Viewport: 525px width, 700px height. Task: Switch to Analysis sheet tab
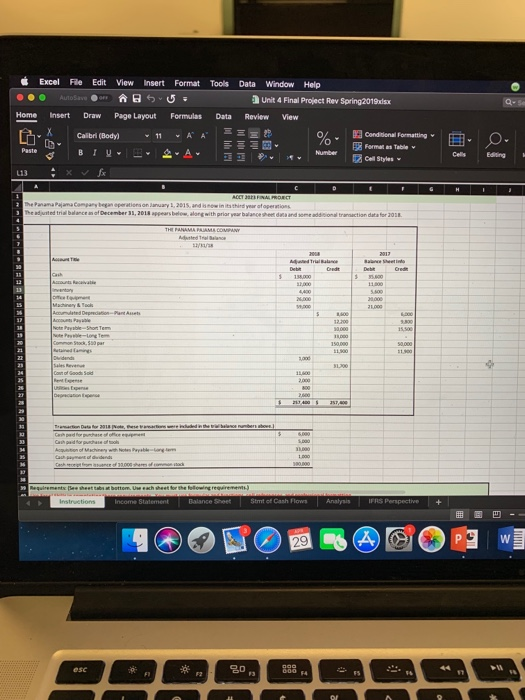pos(338,501)
